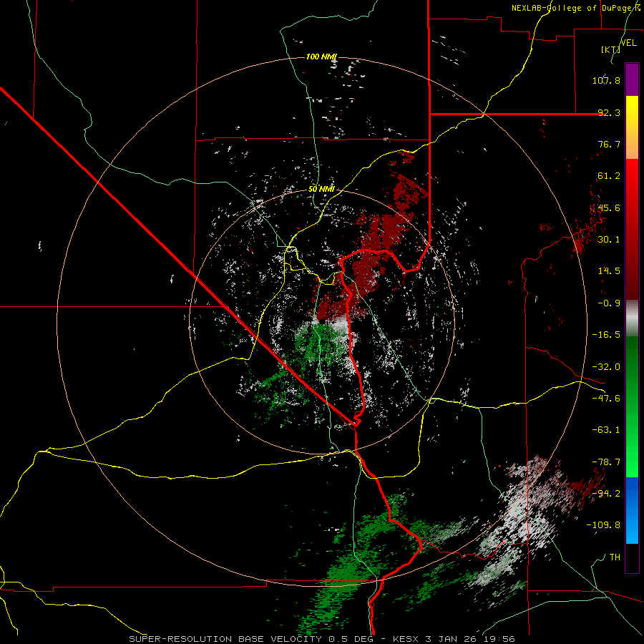Screen dimensions: 644x644
Task: Click the 61.2 scale value
Action: (x=609, y=176)
